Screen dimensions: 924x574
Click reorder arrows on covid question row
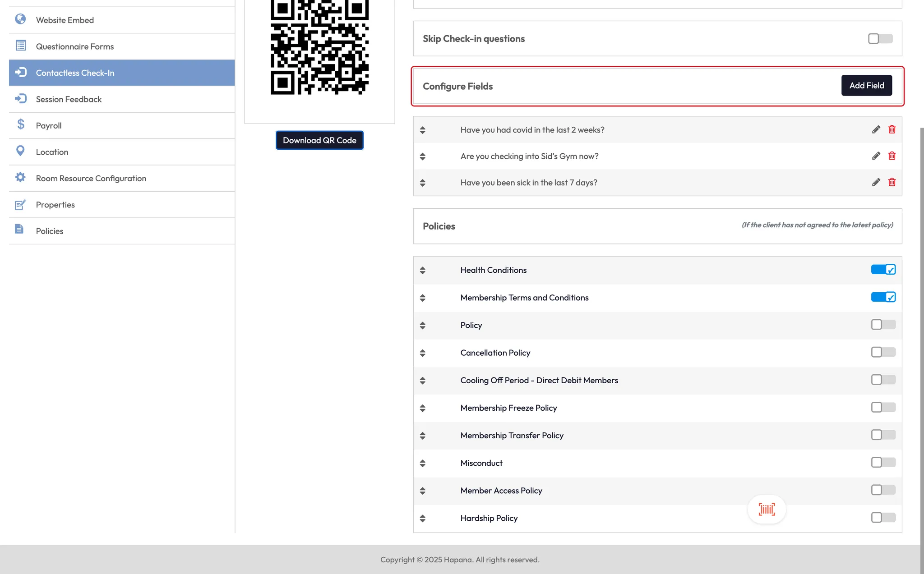coord(422,130)
